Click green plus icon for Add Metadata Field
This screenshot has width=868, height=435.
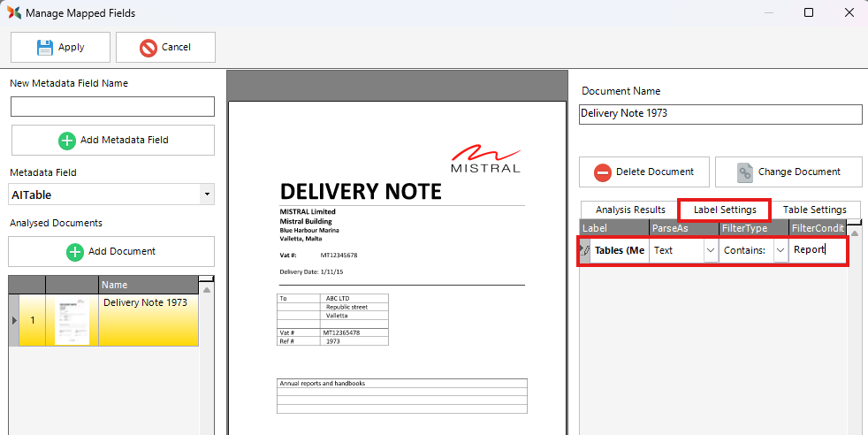67,140
